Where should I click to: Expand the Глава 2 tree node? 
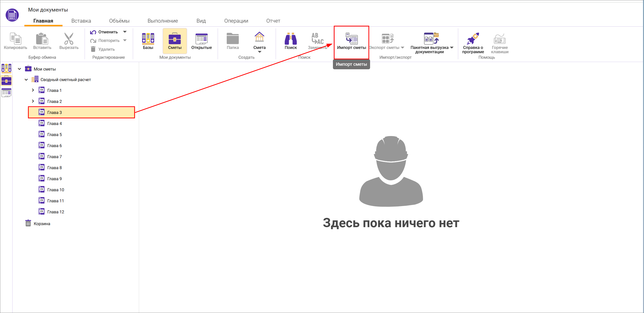pos(33,101)
